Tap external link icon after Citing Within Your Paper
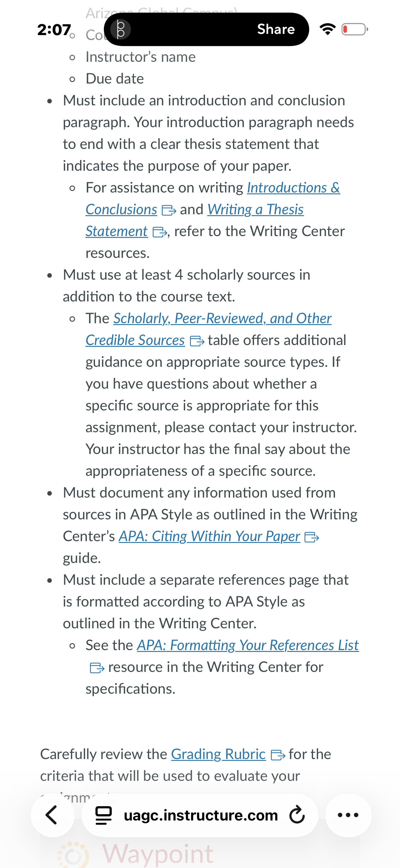The image size is (400, 868). (x=312, y=537)
